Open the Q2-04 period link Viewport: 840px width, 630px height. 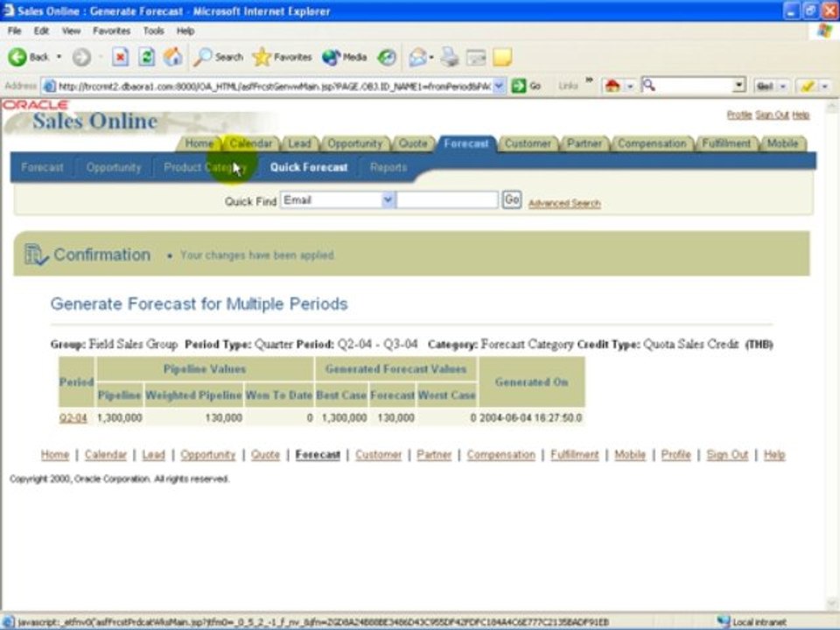click(73, 418)
